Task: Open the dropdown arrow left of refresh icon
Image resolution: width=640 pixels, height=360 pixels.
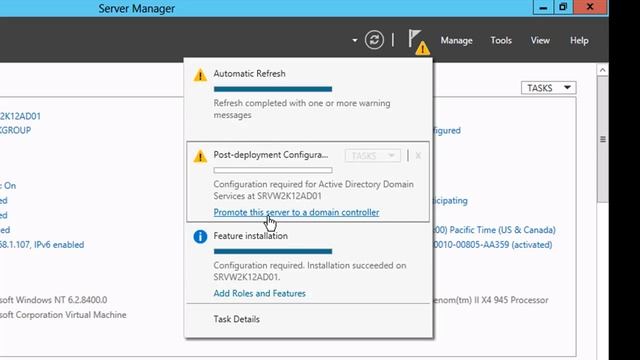Action: pyautogui.click(x=355, y=40)
